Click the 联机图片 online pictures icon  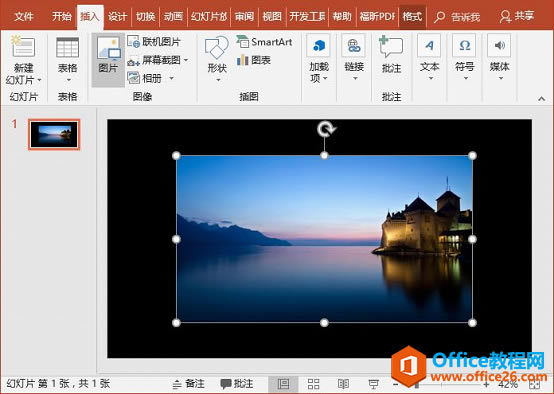[154, 42]
